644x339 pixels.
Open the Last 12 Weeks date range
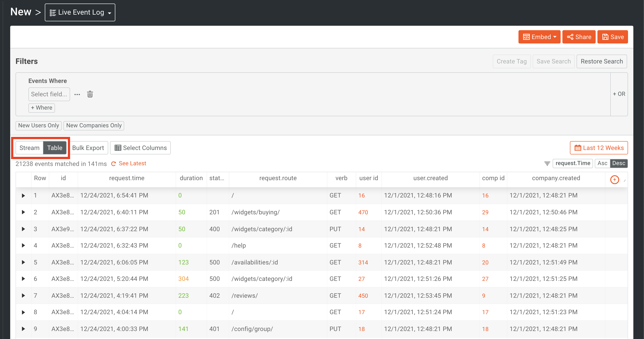tap(599, 148)
